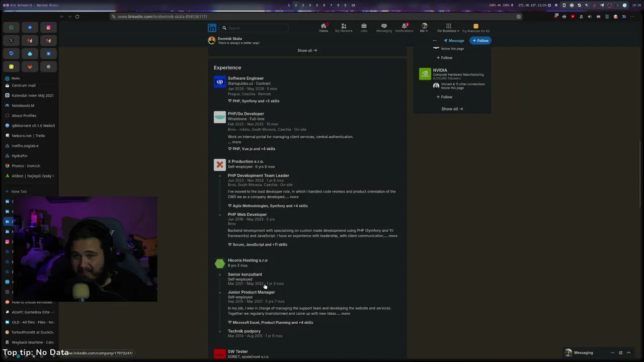Open compose in the Messaging overlay
644x362 pixels.
pyautogui.click(x=620, y=353)
